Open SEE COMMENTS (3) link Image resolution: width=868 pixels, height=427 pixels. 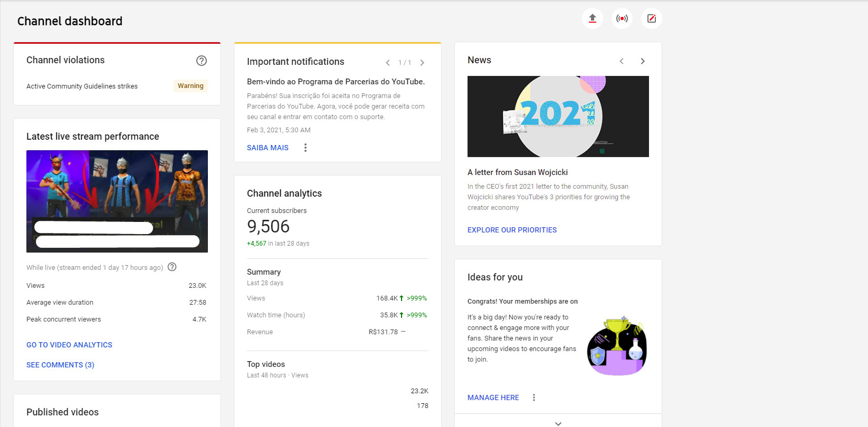click(x=60, y=365)
